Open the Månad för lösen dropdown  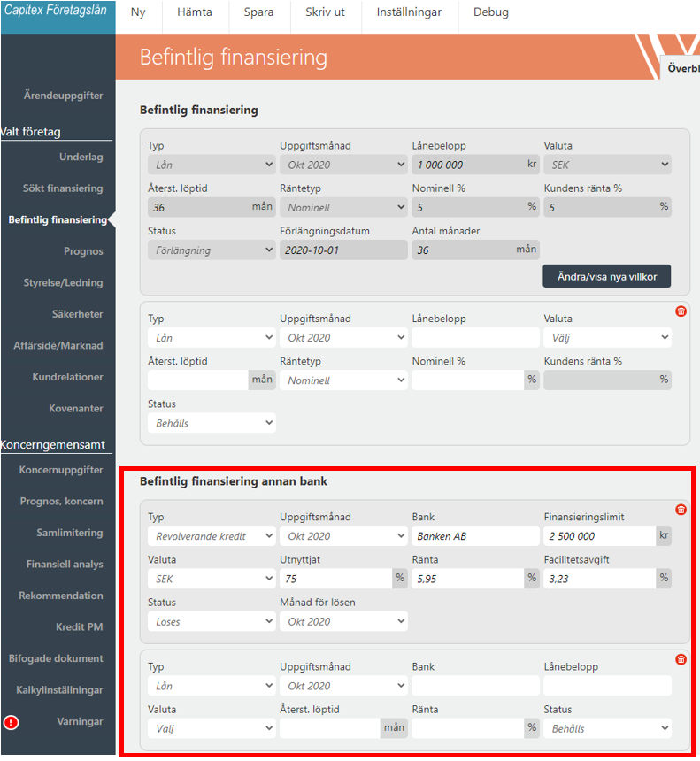(x=343, y=622)
